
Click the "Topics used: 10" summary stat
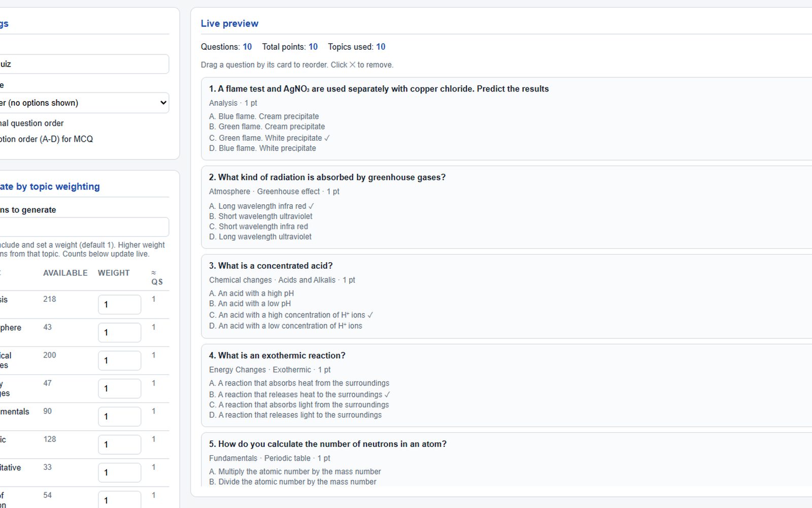click(357, 47)
